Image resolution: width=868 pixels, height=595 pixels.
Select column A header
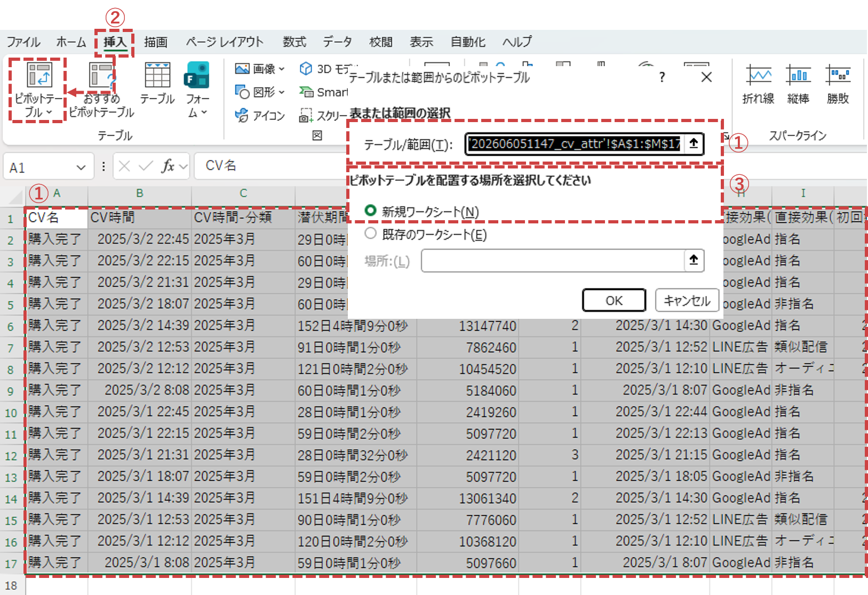57,193
